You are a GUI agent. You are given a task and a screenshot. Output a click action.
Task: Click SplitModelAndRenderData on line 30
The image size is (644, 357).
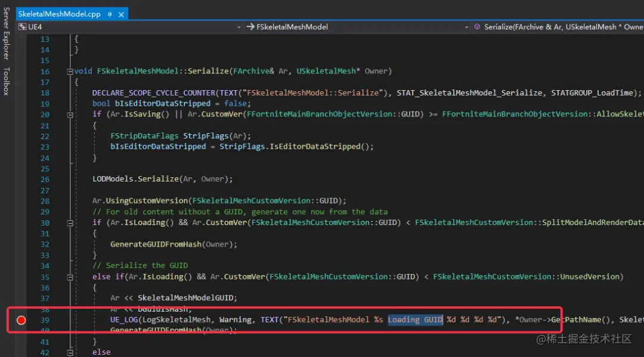595,223
